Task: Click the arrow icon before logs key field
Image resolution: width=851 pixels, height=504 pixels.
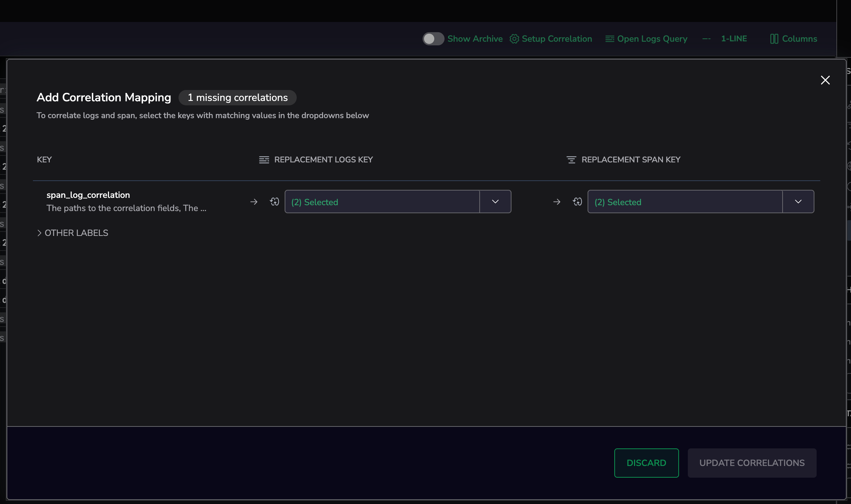Action: tap(254, 202)
